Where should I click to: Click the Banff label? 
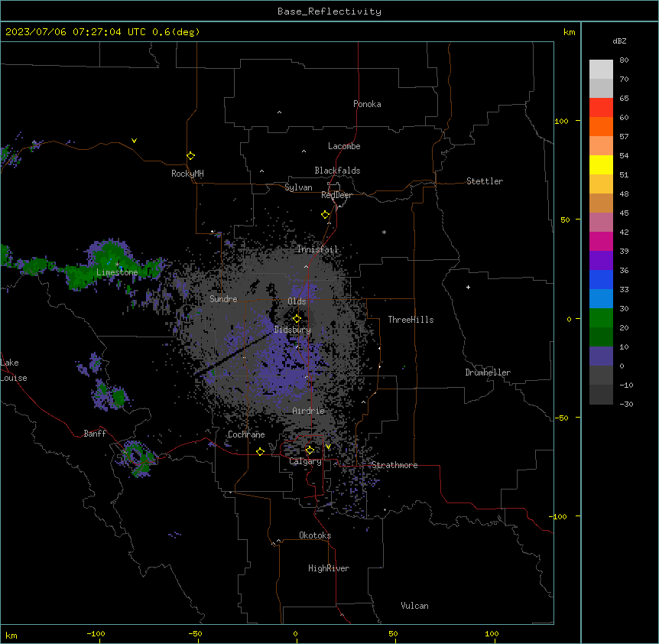[95, 434]
